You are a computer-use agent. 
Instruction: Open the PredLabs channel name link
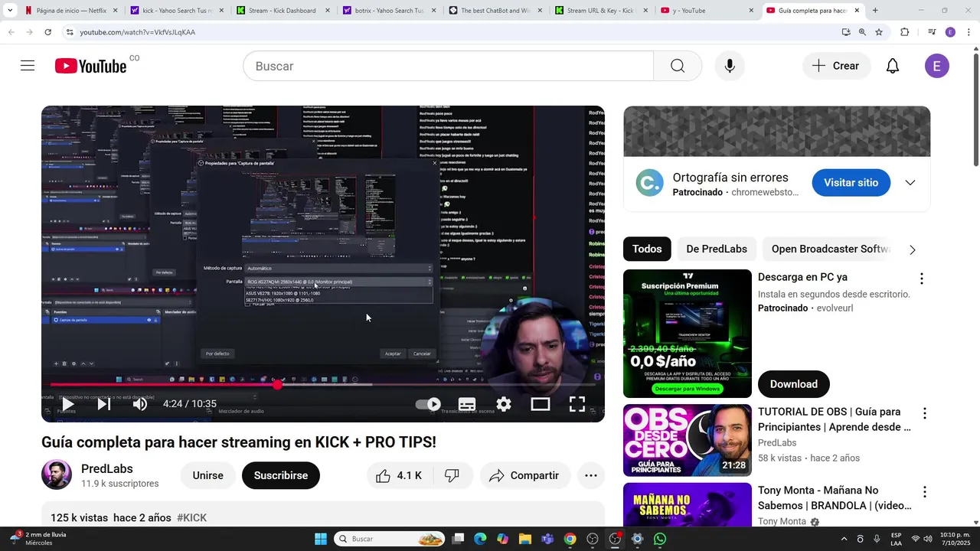(107, 468)
